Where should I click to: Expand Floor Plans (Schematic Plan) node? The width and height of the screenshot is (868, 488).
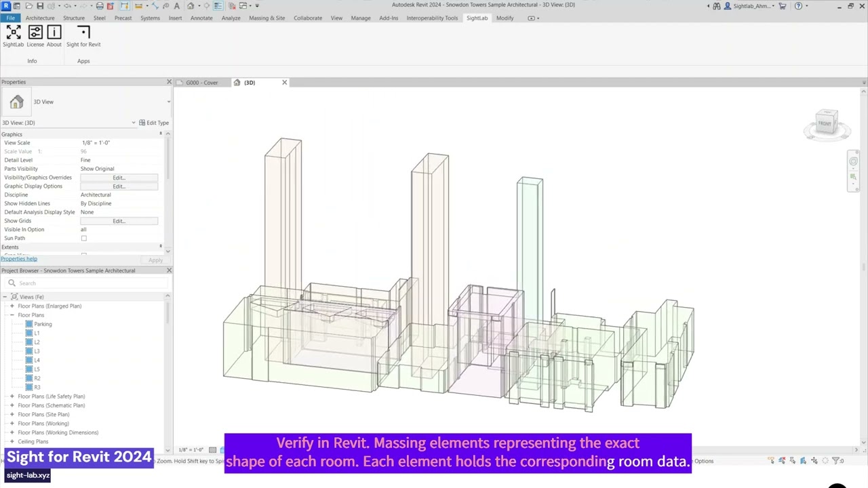coord(12,405)
